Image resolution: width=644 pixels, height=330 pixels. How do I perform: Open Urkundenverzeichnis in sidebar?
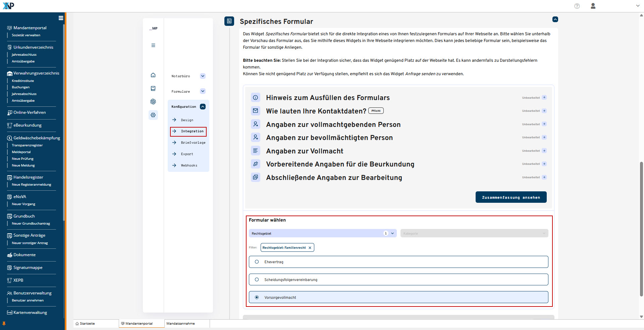tap(33, 47)
